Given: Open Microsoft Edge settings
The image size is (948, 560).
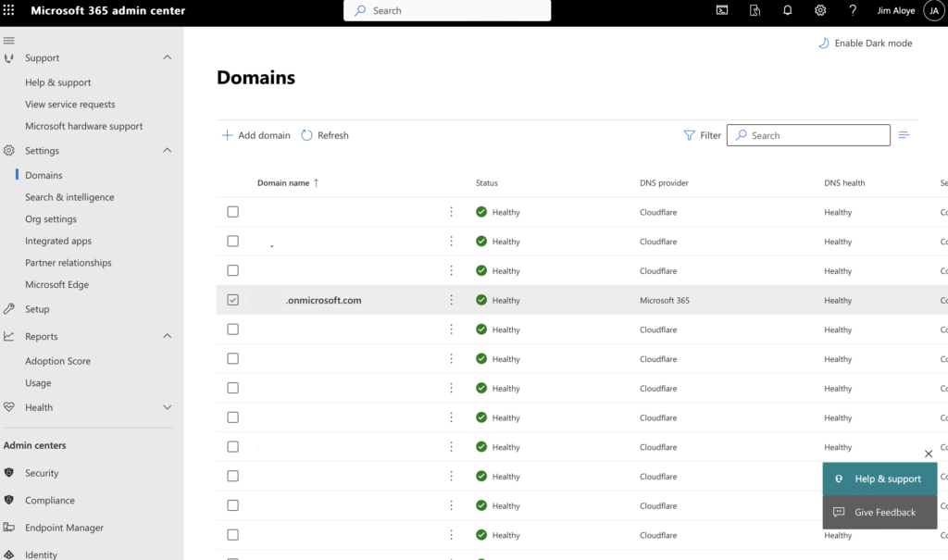Looking at the screenshot, I should [x=56, y=284].
